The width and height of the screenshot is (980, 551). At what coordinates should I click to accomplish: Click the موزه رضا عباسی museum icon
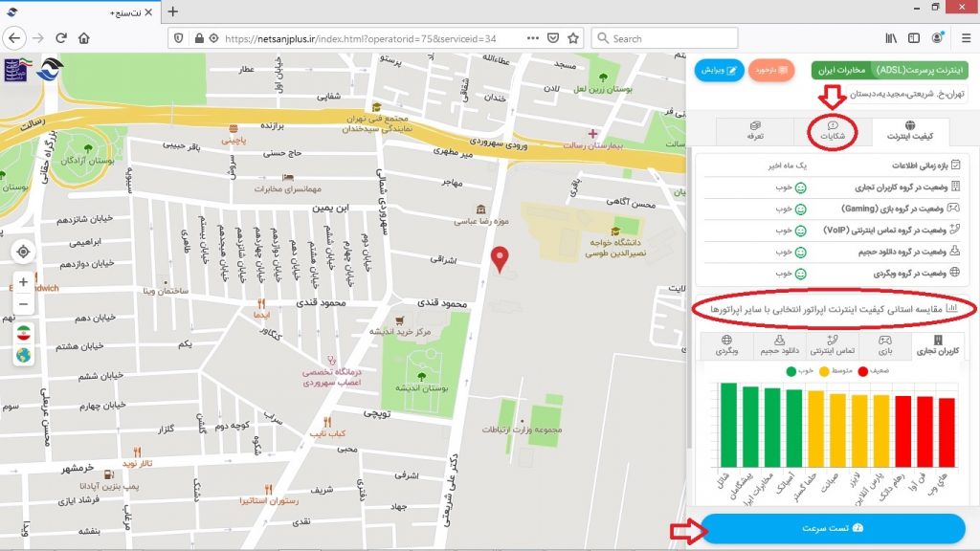480,209
